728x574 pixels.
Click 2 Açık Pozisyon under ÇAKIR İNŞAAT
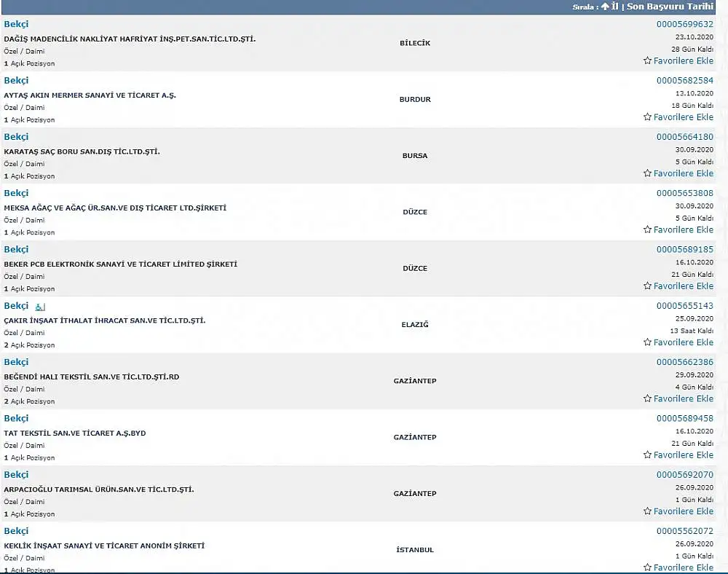pyautogui.click(x=29, y=345)
